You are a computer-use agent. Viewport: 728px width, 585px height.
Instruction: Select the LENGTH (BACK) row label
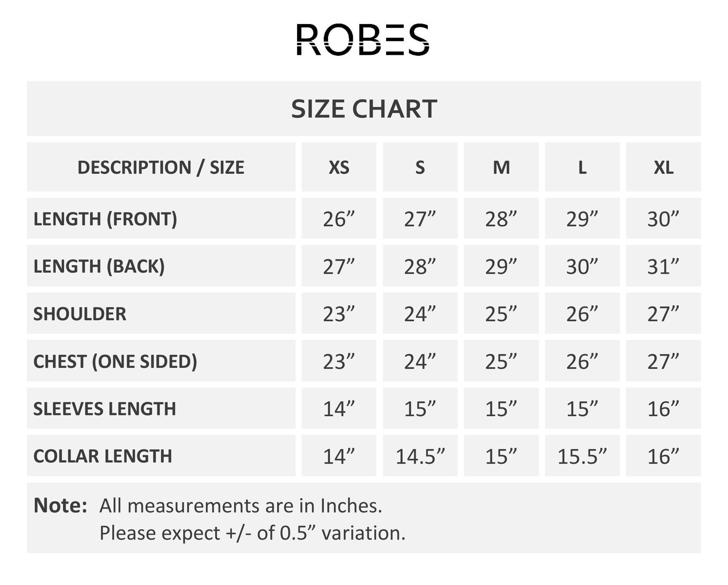(99, 266)
